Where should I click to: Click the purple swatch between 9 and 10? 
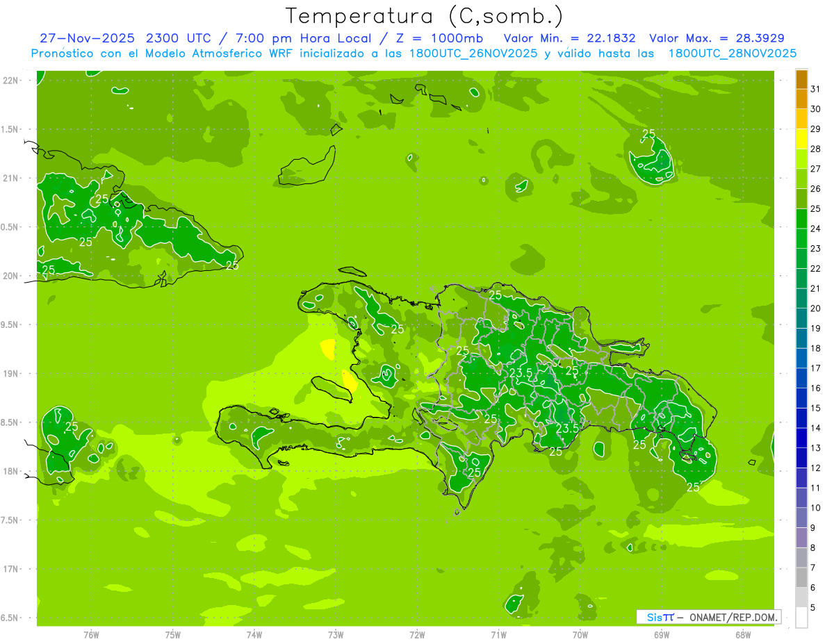coord(801,518)
